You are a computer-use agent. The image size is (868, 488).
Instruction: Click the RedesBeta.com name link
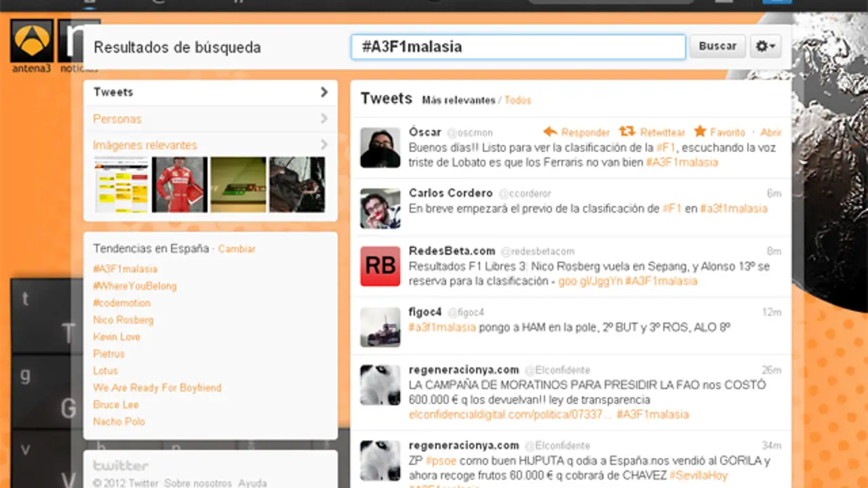[452, 251]
